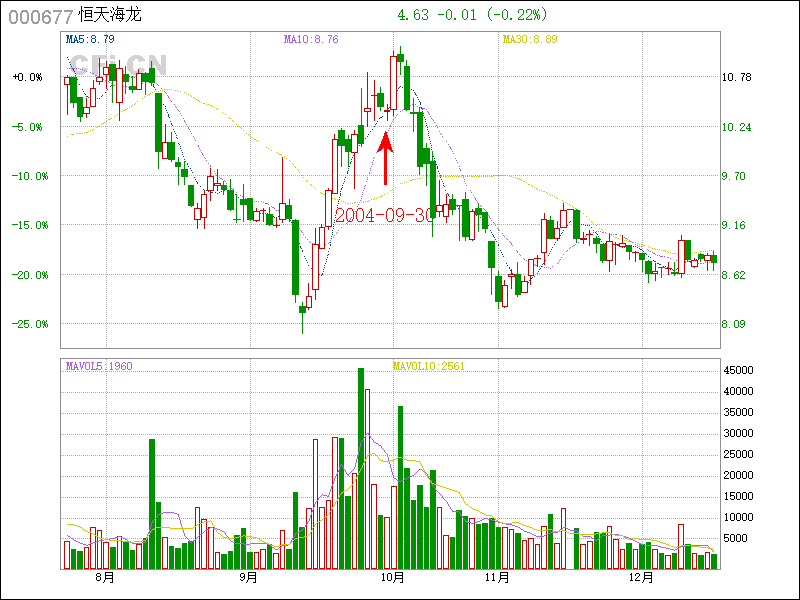
Task: Click the 45000 volume axis label
Action: [x=738, y=371]
